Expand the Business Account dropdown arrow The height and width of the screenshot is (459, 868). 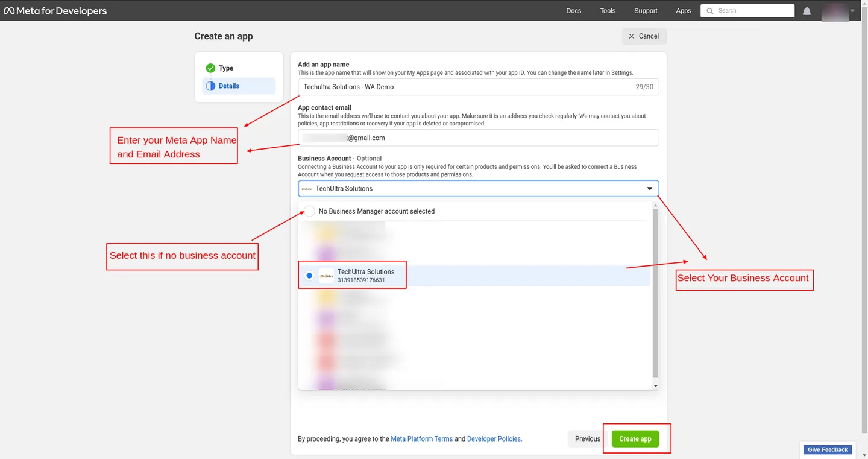(x=650, y=189)
